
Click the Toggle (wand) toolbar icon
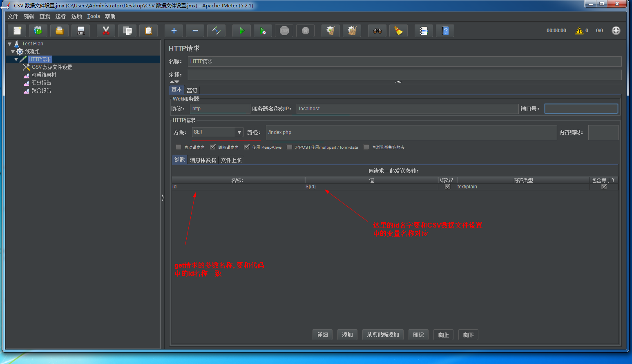[x=216, y=31]
